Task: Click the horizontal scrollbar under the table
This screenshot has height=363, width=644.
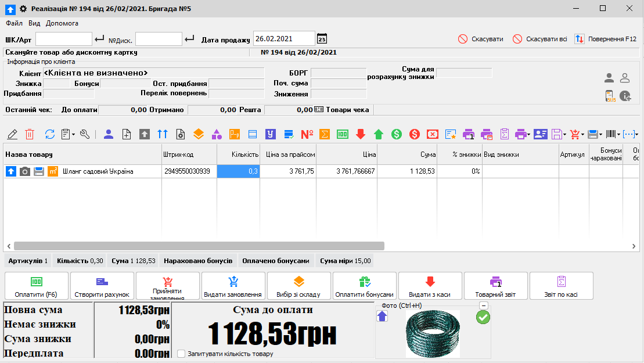Action: 199,246
